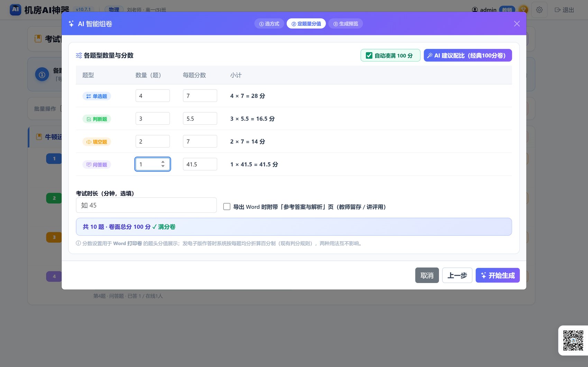The height and width of the screenshot is (367, 588).
Task: Open the settings gear in the header
Action: (539, 10)
